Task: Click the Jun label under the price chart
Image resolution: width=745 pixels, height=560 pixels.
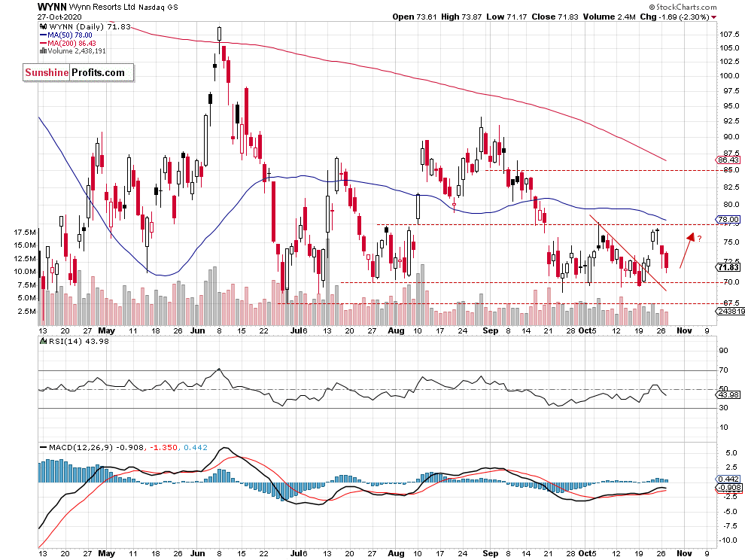Action: click(x=198, y=330)
